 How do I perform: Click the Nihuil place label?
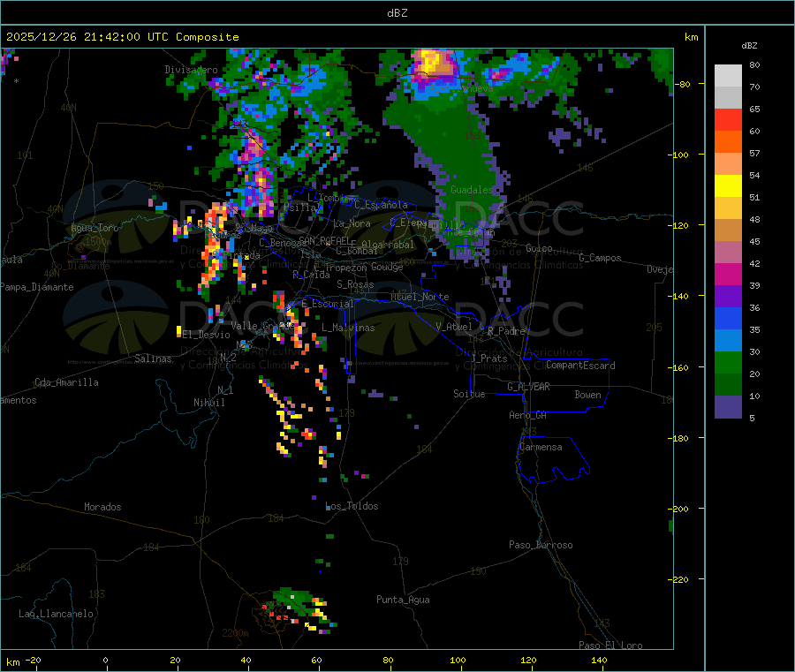click(208, 403)
